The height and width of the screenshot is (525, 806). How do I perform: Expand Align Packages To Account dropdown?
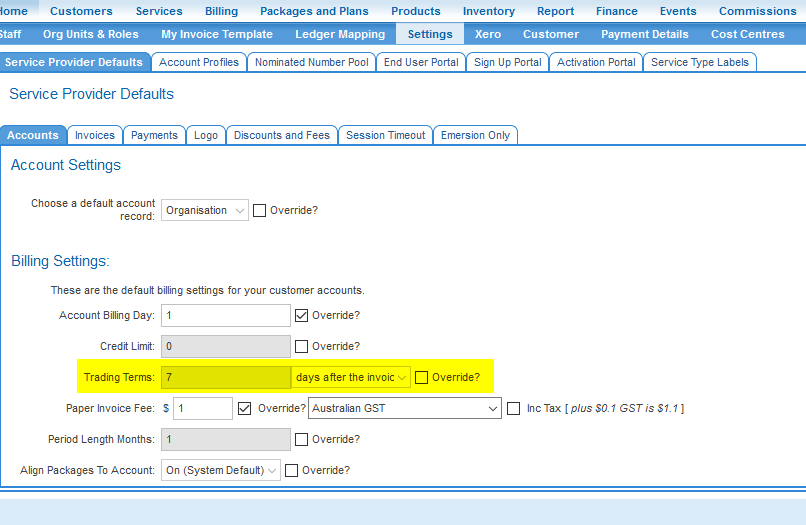tap(220, 470)
